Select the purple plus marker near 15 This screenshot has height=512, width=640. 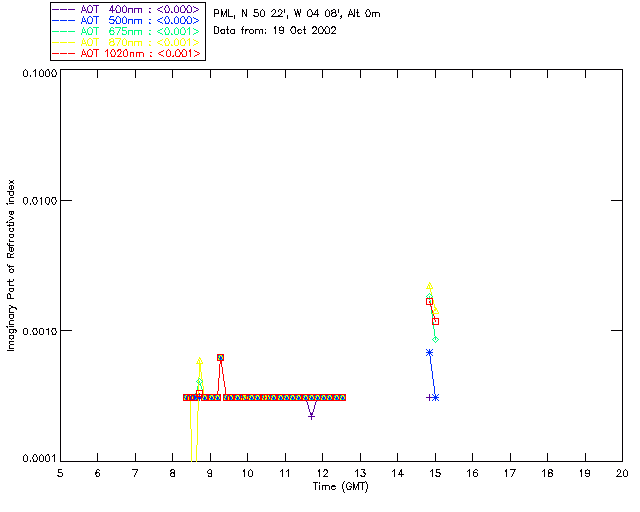(x=429, y=397)
